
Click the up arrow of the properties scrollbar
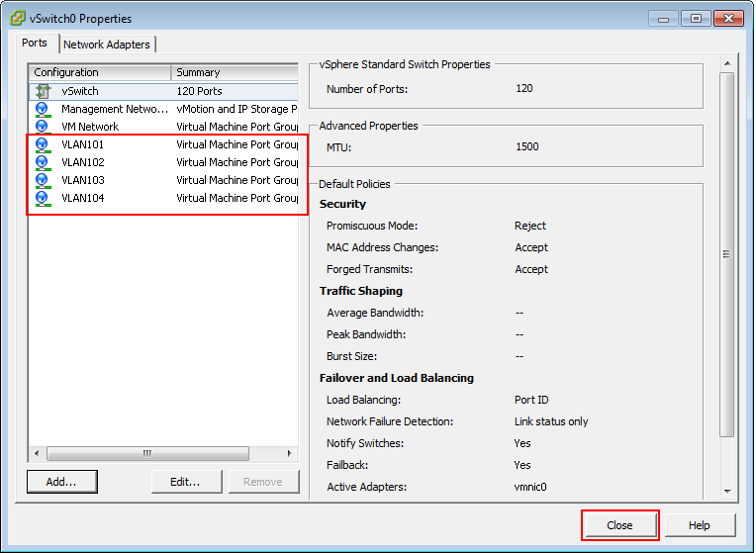(727, 63)
